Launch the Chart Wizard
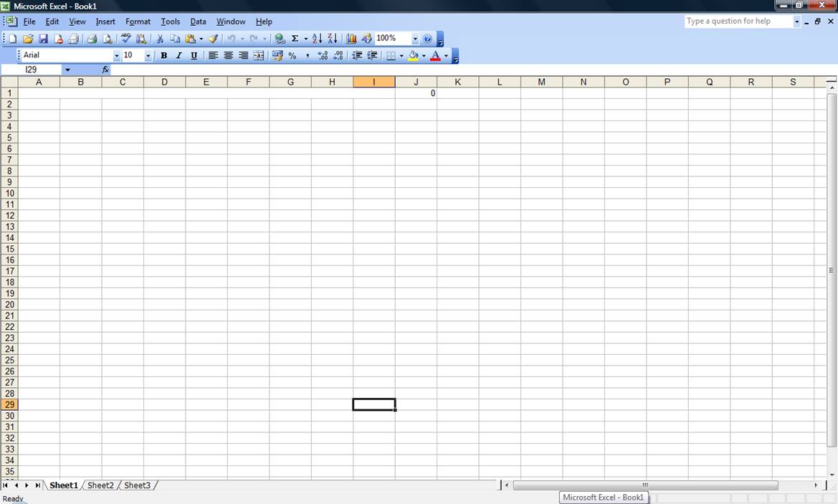The image size is (838, 504). pyautogui.click(x=351, y=39)
